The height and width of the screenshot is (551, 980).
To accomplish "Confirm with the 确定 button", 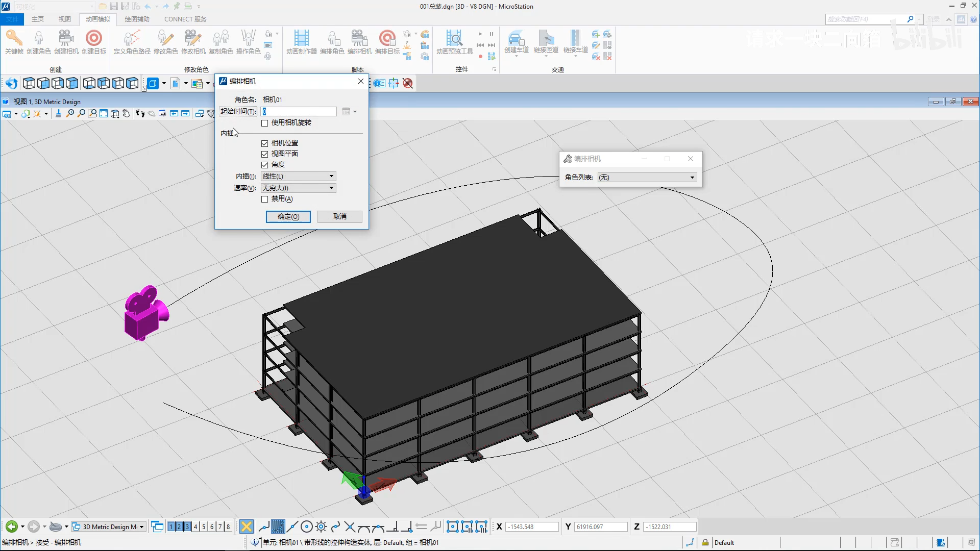I will click(x=288, y=217).
